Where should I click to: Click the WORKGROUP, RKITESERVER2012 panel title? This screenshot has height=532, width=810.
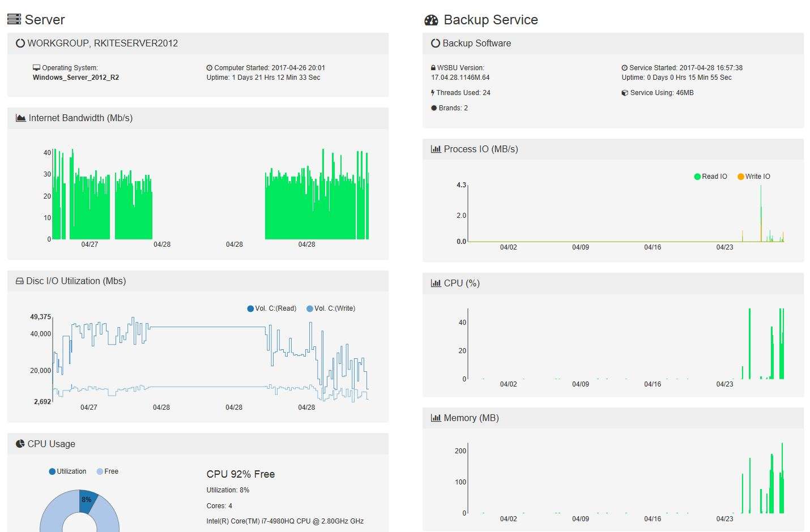click(103, 43)
